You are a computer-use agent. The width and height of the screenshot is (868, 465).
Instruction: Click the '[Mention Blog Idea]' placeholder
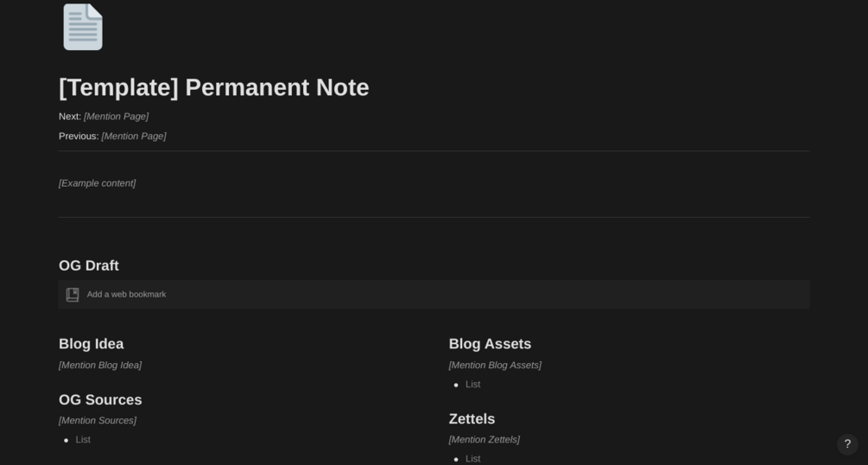tap(100, 366)
